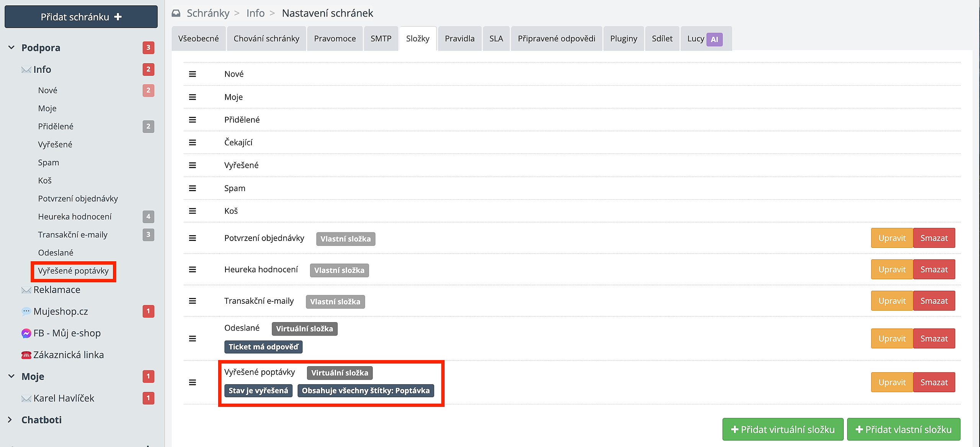Click red phone icon for Zákaznická linka
The height and width of the screenshot is (447, 980).
click(26, 355)
